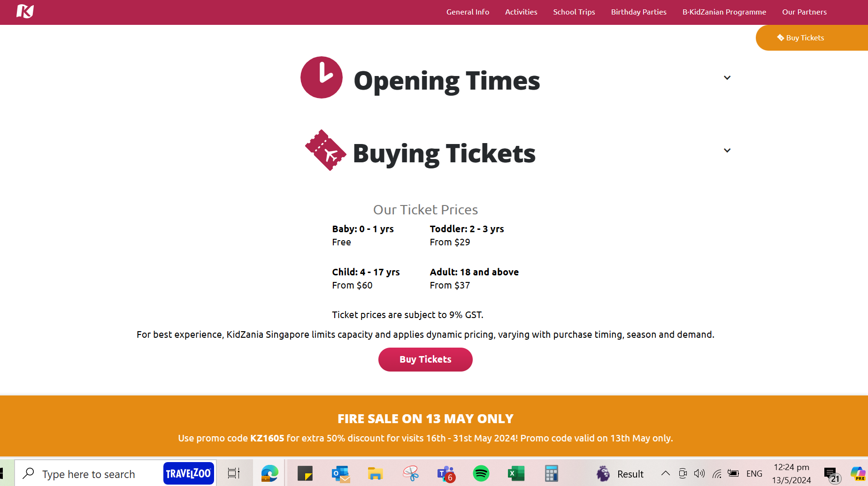Go to the Birthday Parties menu item

(x=638, y=12)
